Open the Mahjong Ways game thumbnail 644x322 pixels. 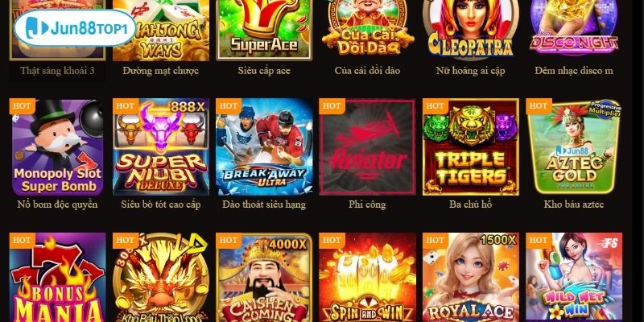point(160,30)
